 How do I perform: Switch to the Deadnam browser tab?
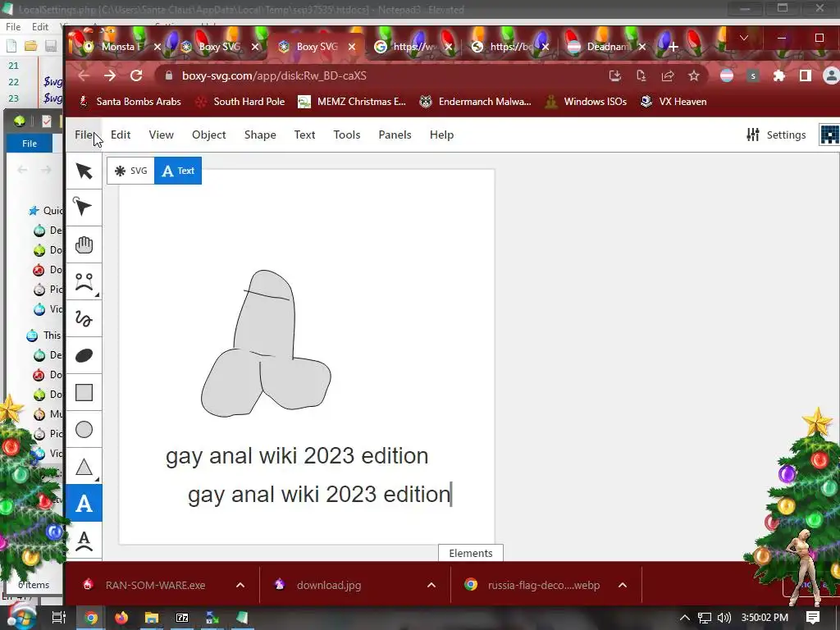point(606,47)
